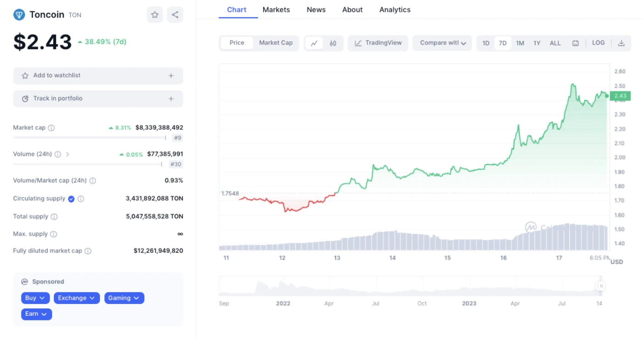Click the Market cap rank progress bar
This screenshot has width=644, height=341.
pyautogui.click(x=89, y=137)
